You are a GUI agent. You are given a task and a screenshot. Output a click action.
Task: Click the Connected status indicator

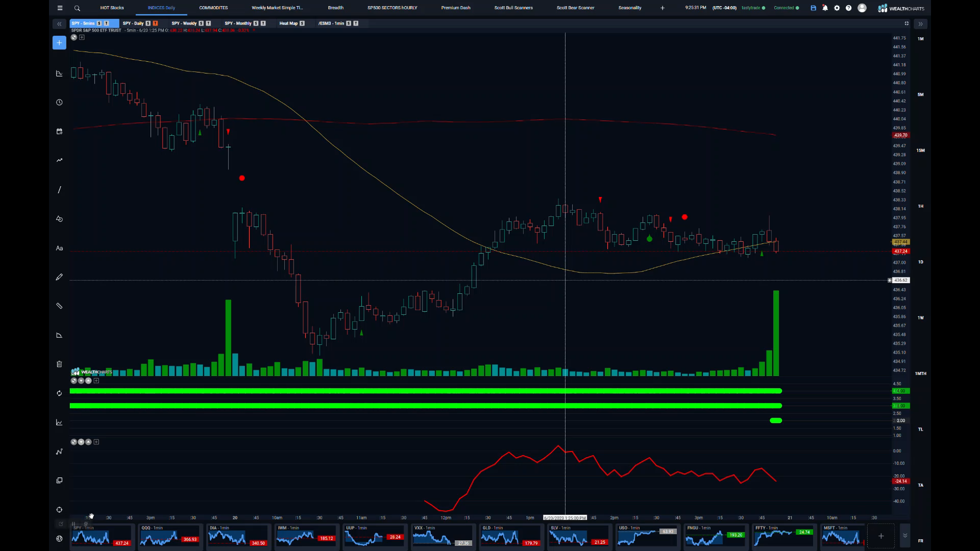click(786, 8)
